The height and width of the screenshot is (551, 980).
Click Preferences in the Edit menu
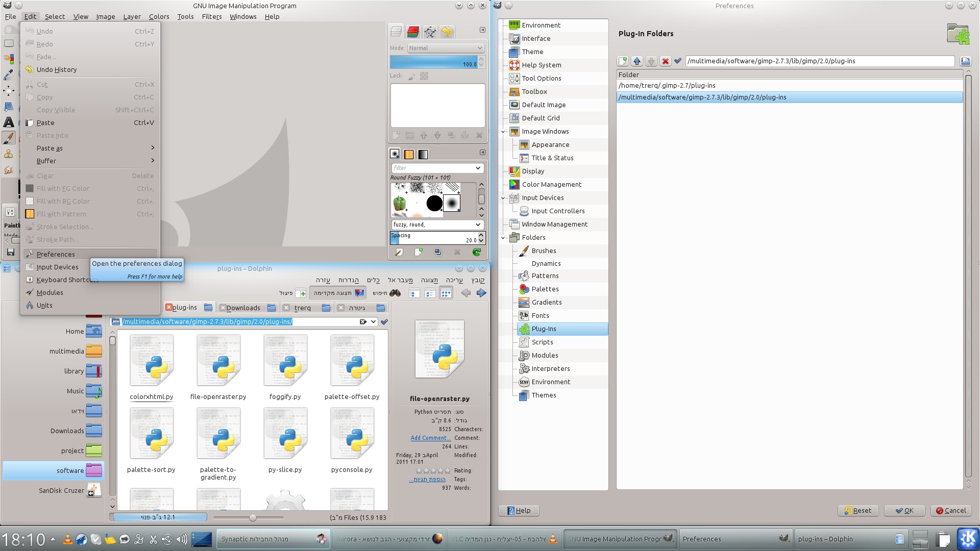56,254
